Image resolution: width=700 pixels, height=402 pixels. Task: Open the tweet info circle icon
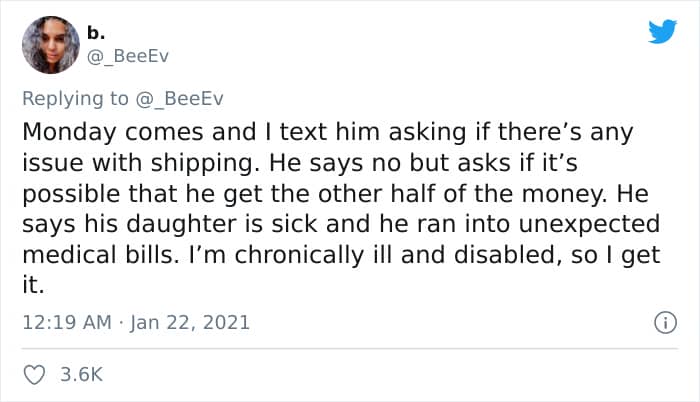point(661,322)
